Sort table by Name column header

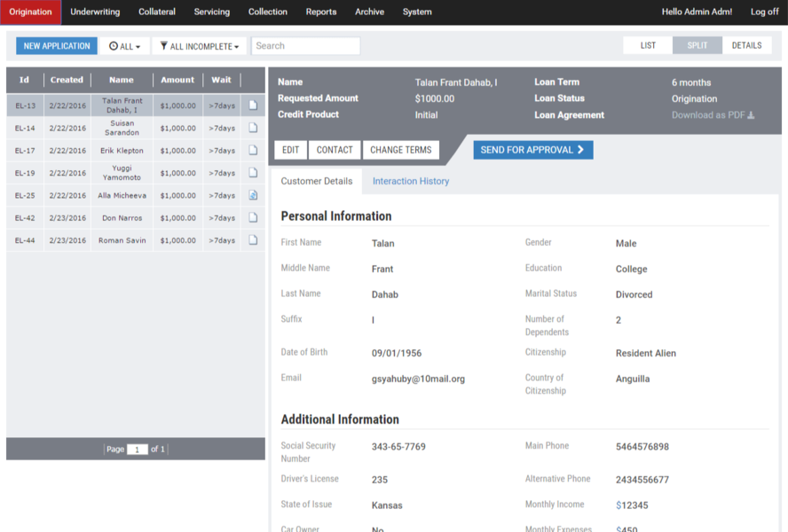point(122,80)
